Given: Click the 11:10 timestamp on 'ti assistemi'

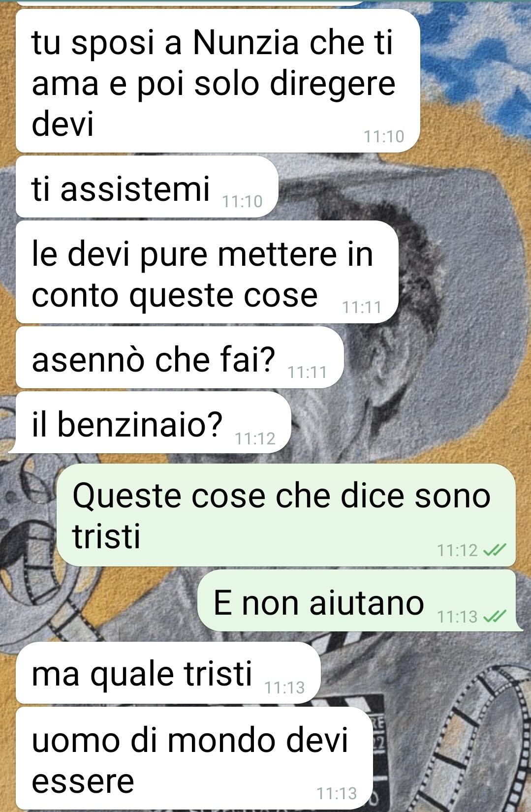Looking at the screenshot, I should (242, 201).
